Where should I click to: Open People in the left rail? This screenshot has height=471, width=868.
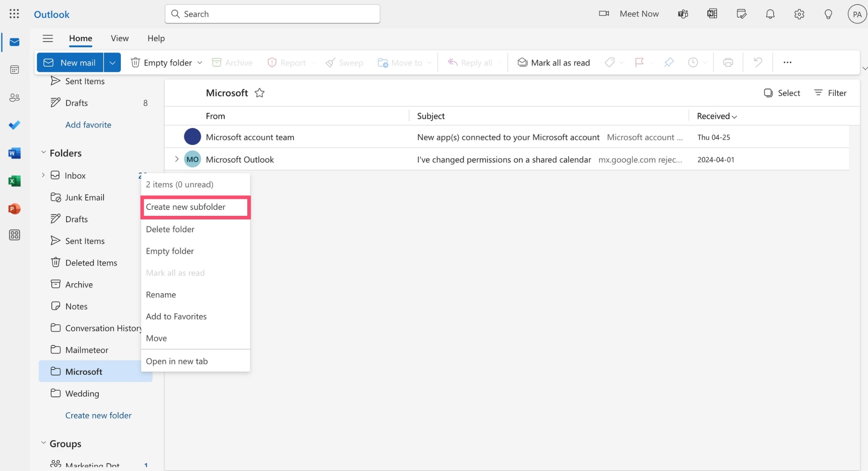[x=14, y=97]
